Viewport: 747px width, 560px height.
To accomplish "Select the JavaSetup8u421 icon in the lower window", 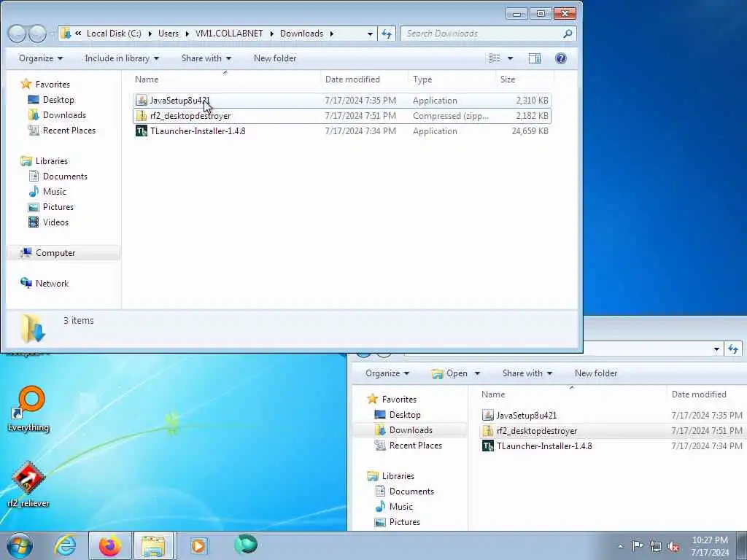I will coord(487,415).
